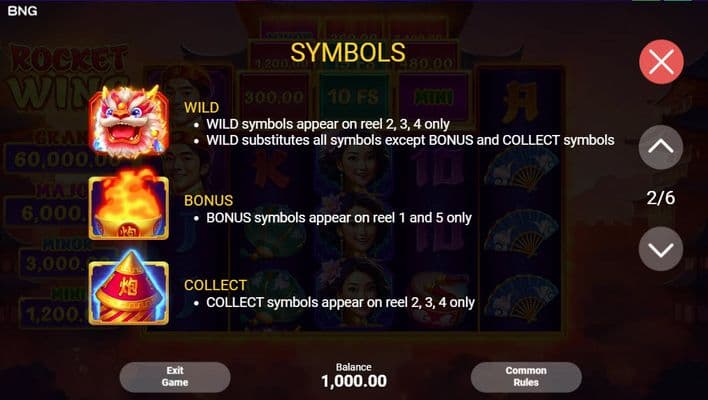Click the SYMBOLS page heading
The image size is (708, 400).
[x=348, y=52]
